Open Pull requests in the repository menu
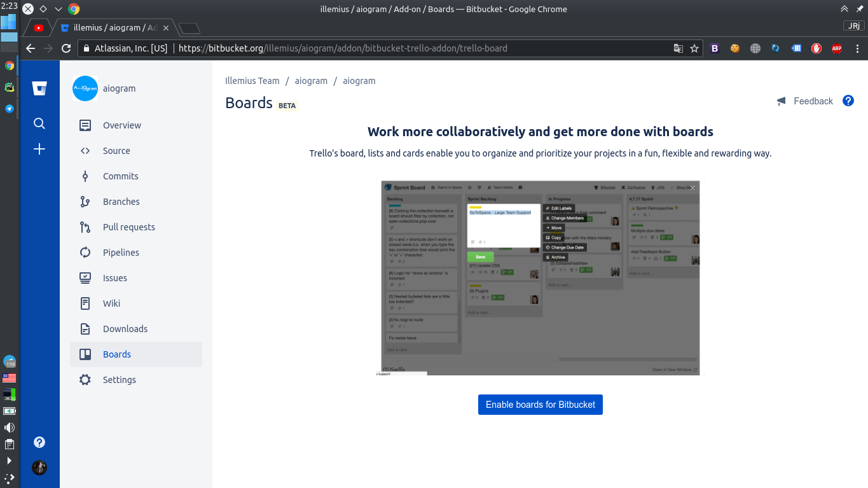868x488 pixels. 136,227
